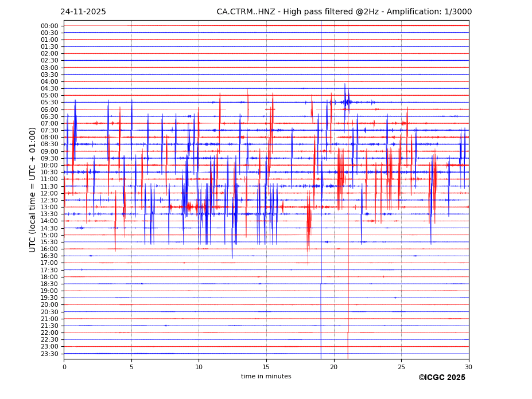Click the x-axis tick labeled 5
Image resolution: width=532 pixels, height=399 pixels.
tap(131, 367)
